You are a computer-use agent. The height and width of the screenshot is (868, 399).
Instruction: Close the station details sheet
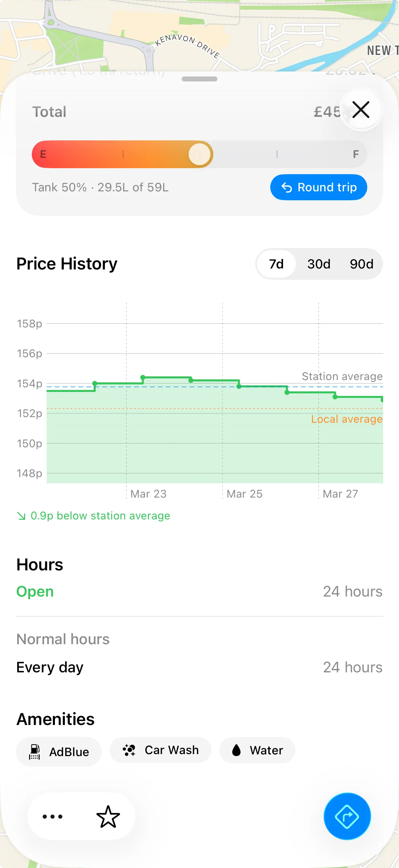[361, 110]
